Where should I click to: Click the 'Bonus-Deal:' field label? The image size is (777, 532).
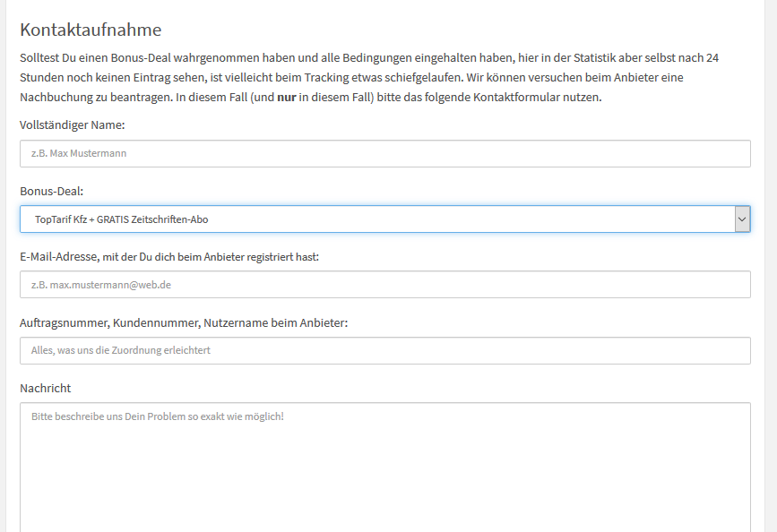pyautogui.click(x=52, y=191)
